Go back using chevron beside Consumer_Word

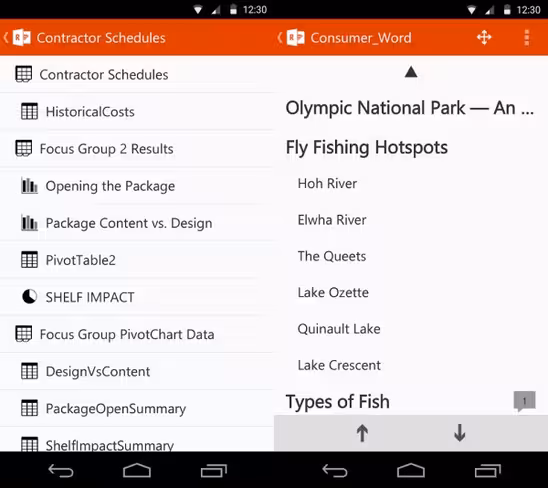click(280, 37)
